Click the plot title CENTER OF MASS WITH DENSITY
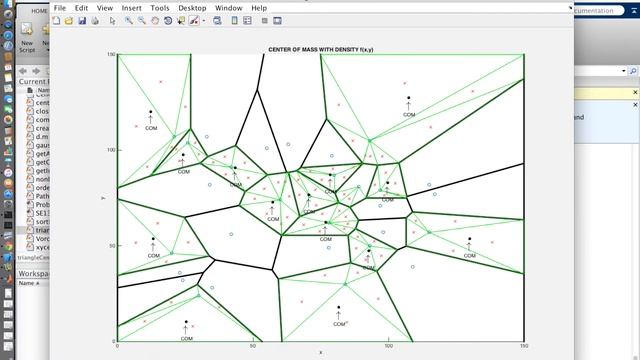 pyautogui.click(x=321, y=49)
